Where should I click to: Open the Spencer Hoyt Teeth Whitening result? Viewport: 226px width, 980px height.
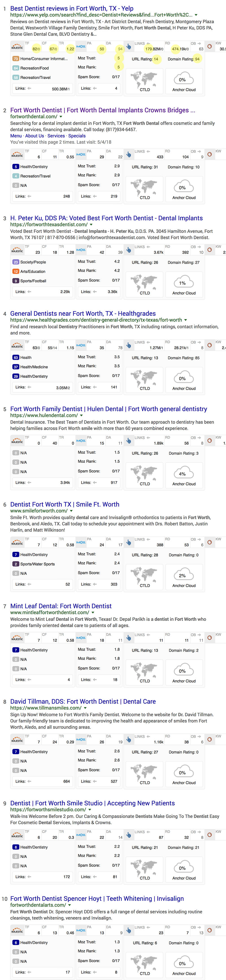point(97,899)
